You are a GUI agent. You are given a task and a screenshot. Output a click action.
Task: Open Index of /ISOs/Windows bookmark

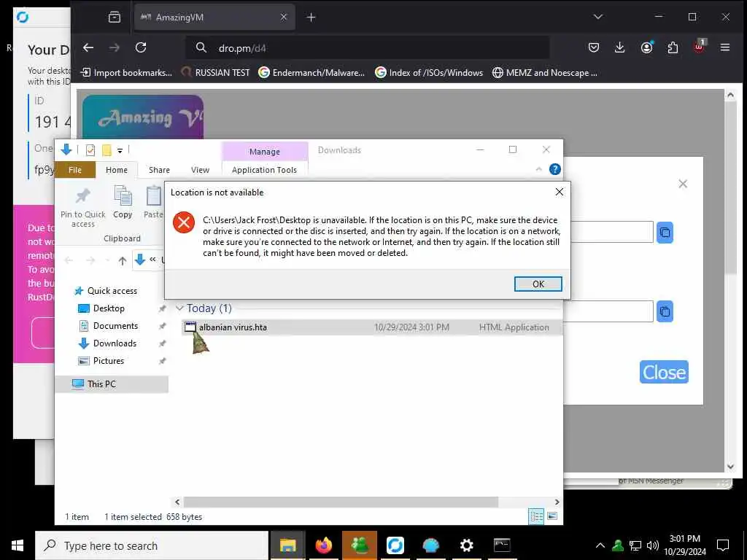pos(429,73)
